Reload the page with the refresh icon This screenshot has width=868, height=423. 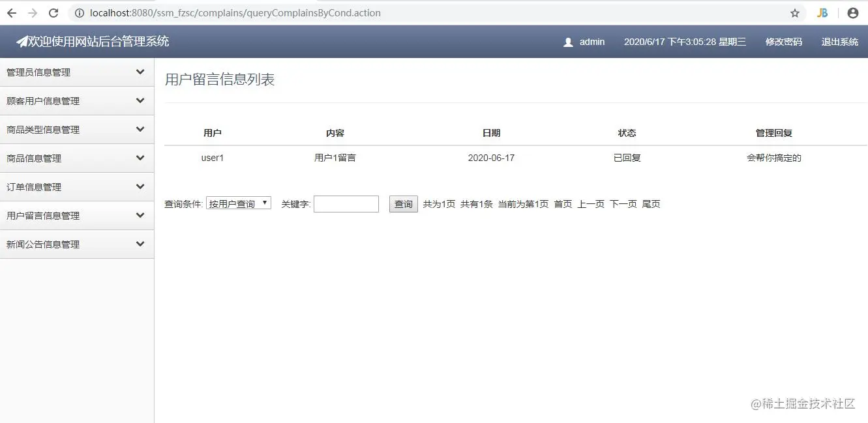54,13
